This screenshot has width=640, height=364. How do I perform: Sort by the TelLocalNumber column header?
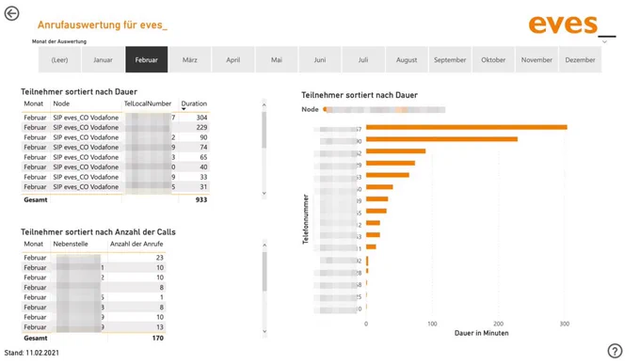(x=148, y=103)
